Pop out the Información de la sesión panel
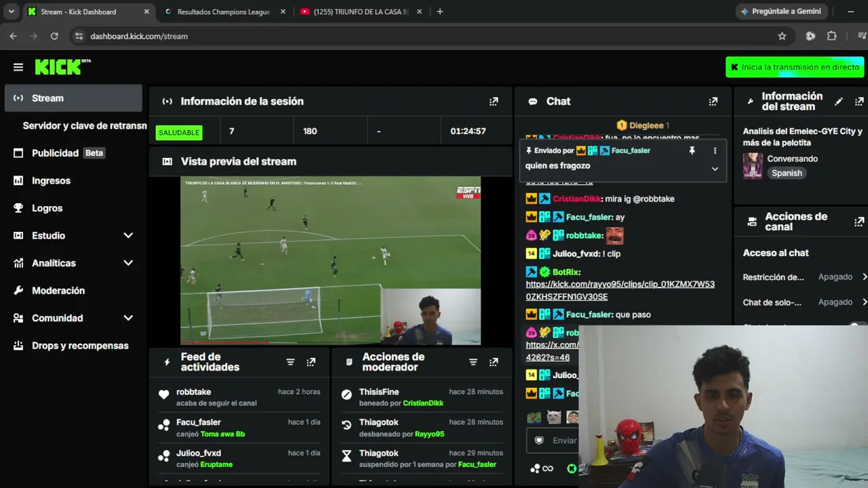 (x=494, y=102)
